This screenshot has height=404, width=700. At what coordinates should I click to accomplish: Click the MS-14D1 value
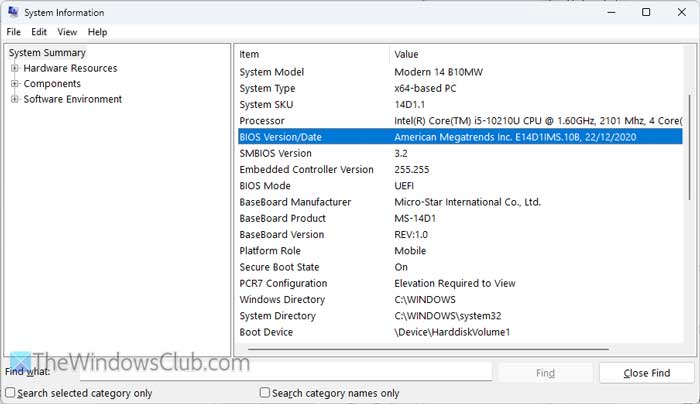click(x=415, y=218)
